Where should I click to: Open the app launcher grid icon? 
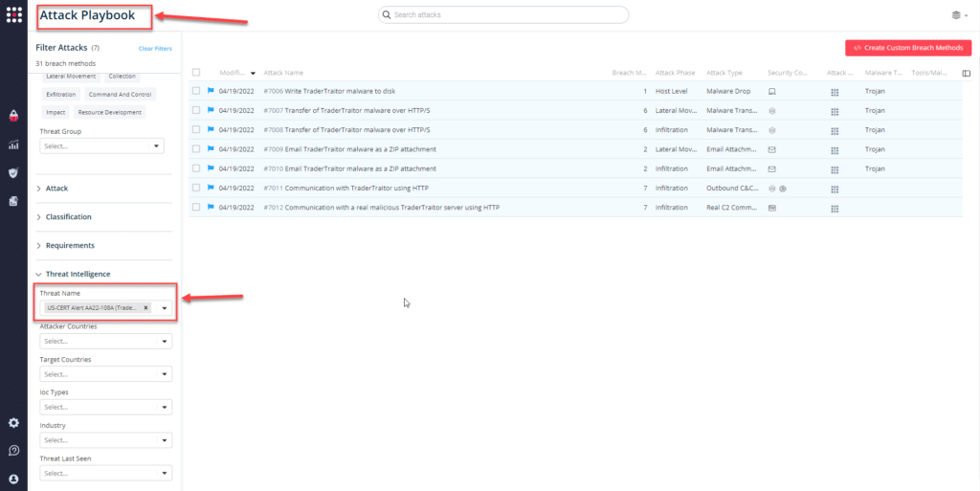(13, 15)
